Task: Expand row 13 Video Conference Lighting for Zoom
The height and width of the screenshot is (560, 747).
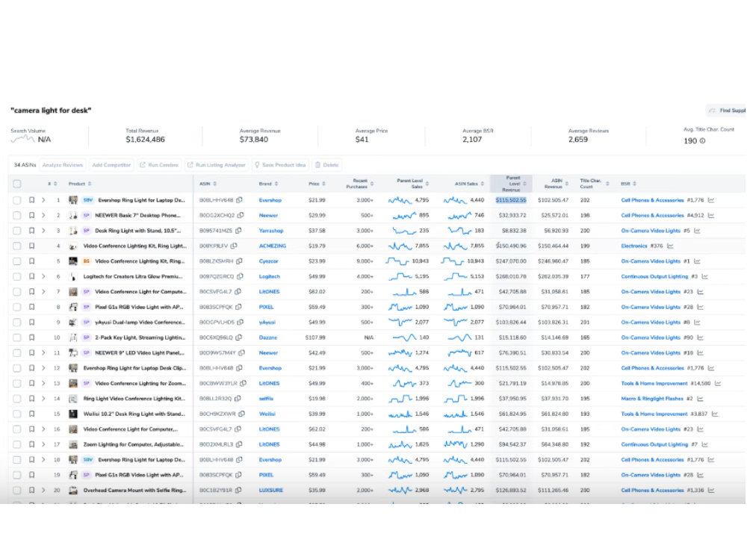Action: [43, 383]
